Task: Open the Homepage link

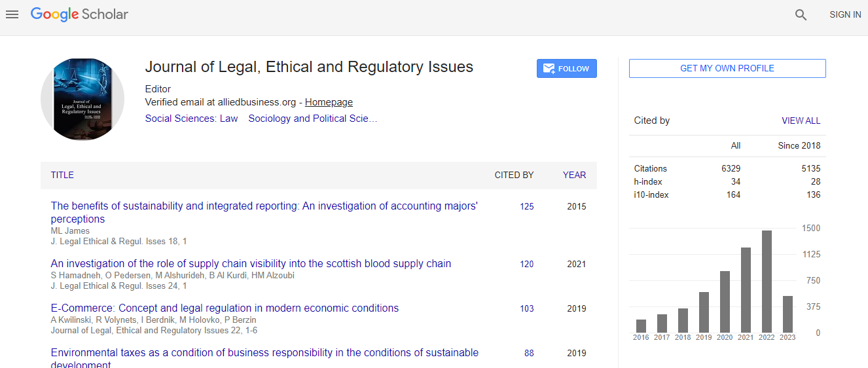Action: [x=329, y=102]
